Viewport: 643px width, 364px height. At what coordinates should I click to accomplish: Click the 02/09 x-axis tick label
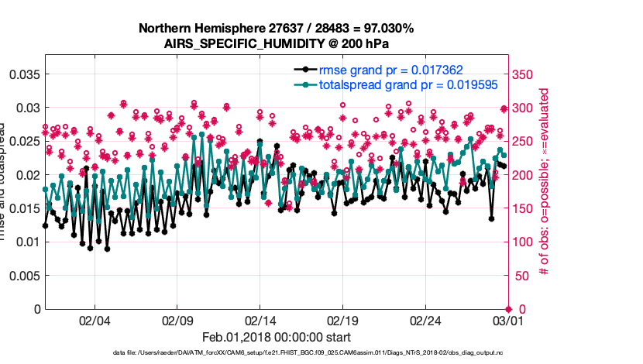point(177,321)
